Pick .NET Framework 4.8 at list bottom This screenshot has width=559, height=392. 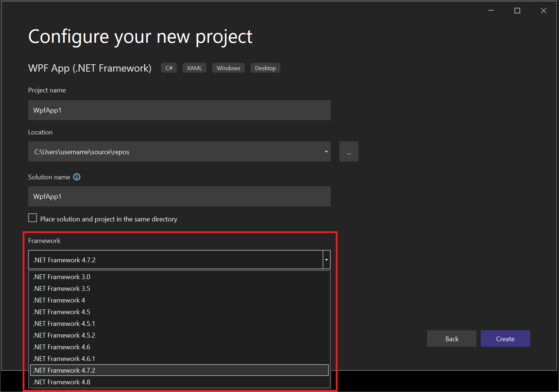[179, 382]
